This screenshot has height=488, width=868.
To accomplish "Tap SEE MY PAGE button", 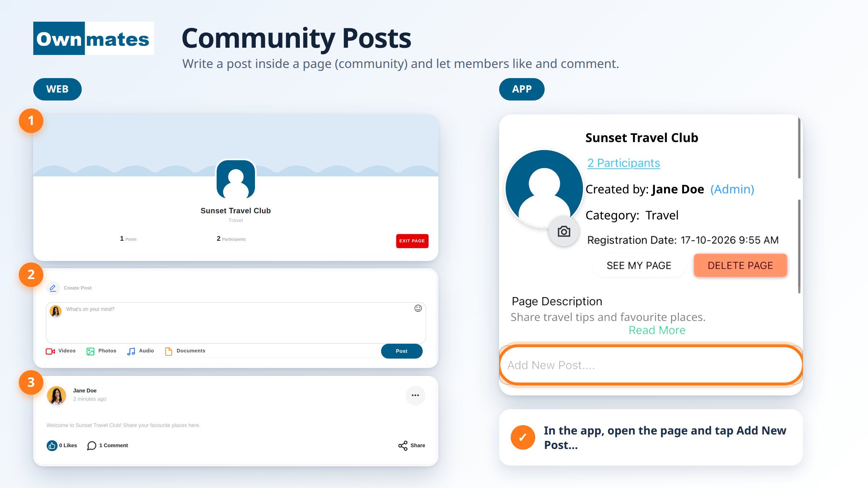I will click(639, 266).
